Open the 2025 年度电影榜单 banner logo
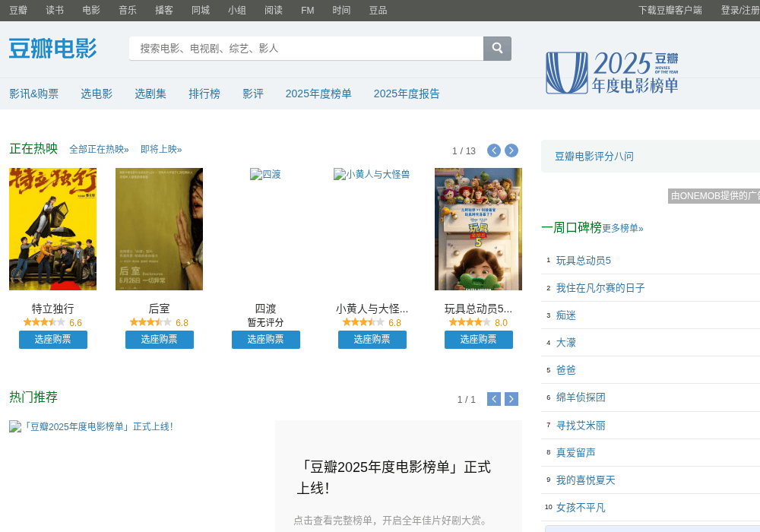 tap(612, 73)
